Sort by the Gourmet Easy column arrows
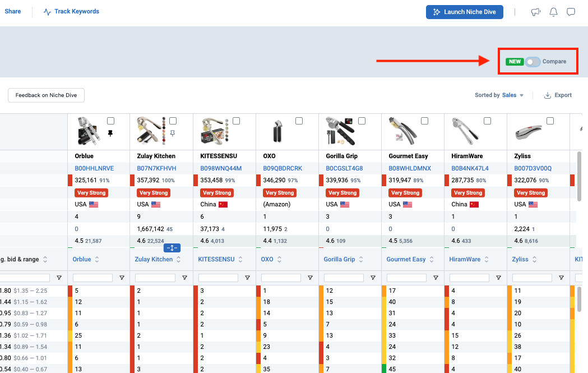The height and width of the screenshot is (373, 588). click(x=432, y=259)
